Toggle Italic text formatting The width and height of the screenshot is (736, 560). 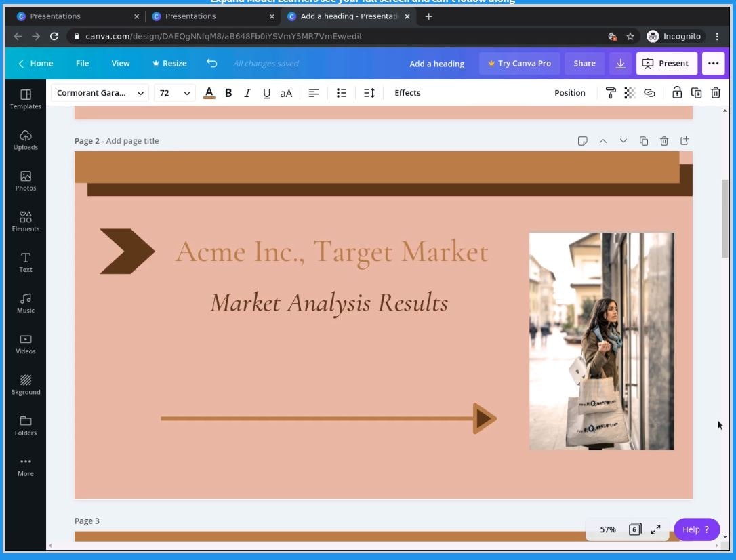click(x=247, y=93)
